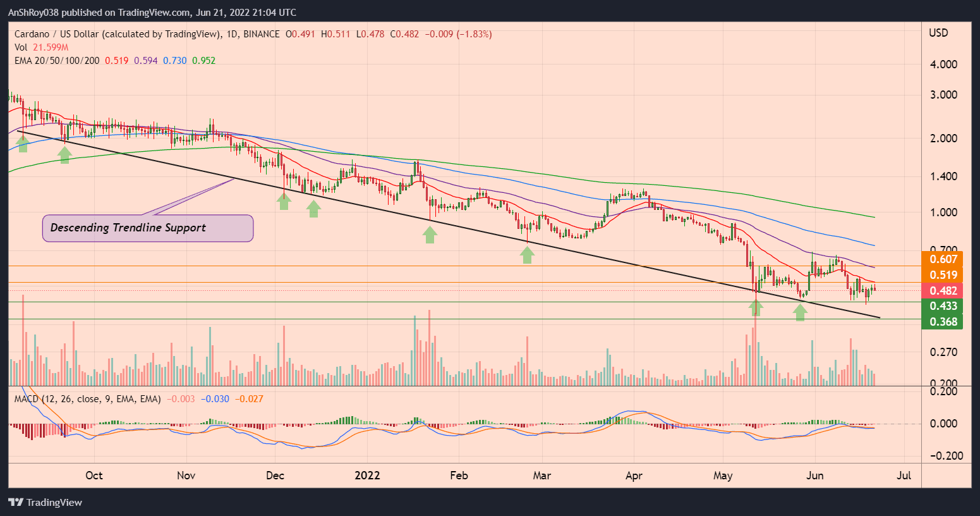
Task: Click the first green arrow in early December
Action: pos(283,201)
